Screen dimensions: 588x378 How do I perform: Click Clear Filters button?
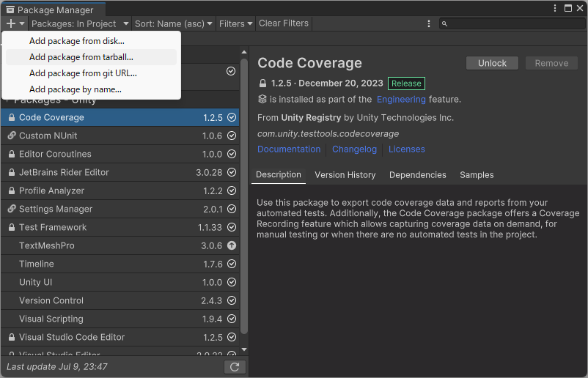[x=284, y=23]
